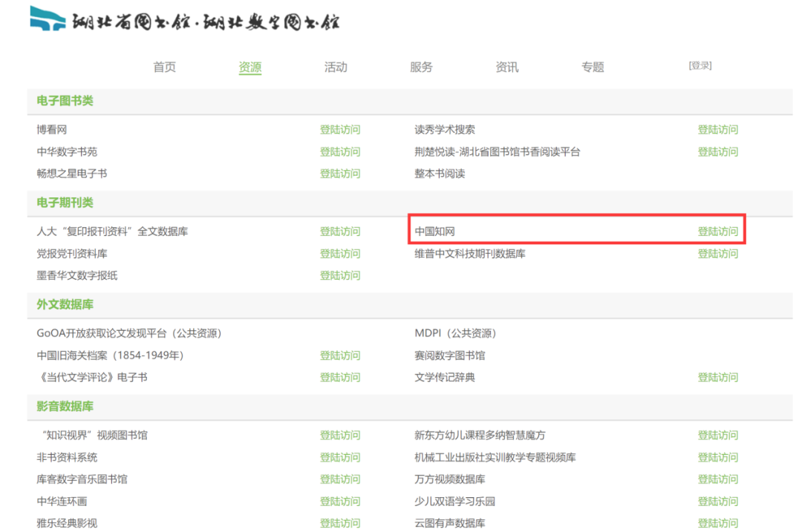Open 万方视频数据库
The height and width of the screenshot is (532, 802).
(449, 479)
